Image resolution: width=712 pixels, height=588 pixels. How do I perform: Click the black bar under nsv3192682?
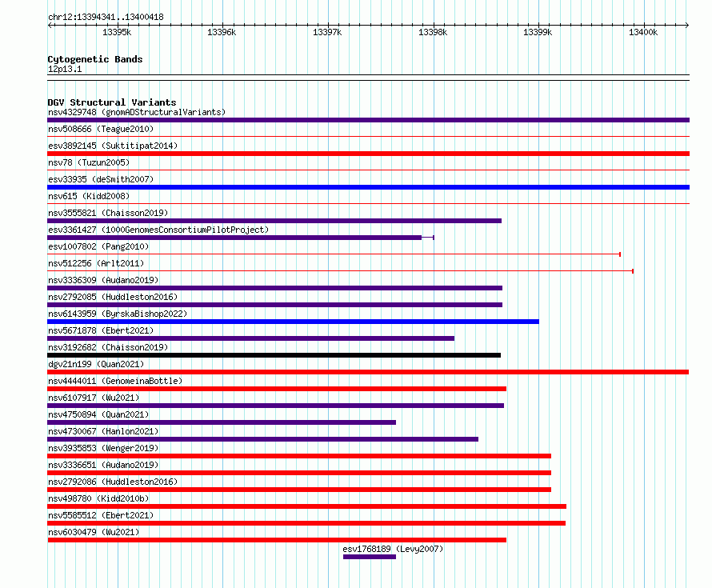pos(274,355)
